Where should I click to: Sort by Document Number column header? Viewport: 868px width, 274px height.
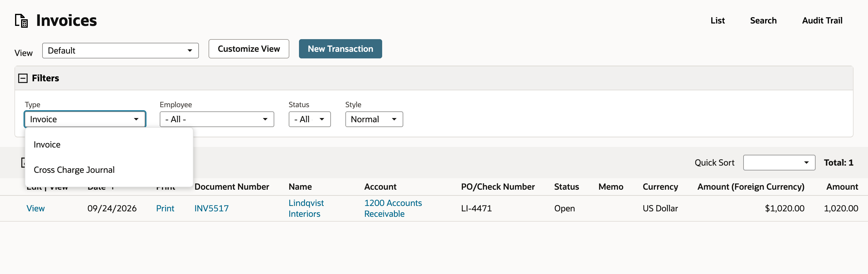click(231, 187)
